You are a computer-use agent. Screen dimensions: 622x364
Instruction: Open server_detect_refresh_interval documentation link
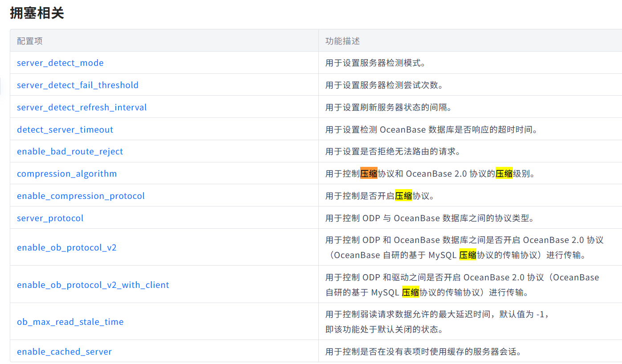(x=81, y=107)
